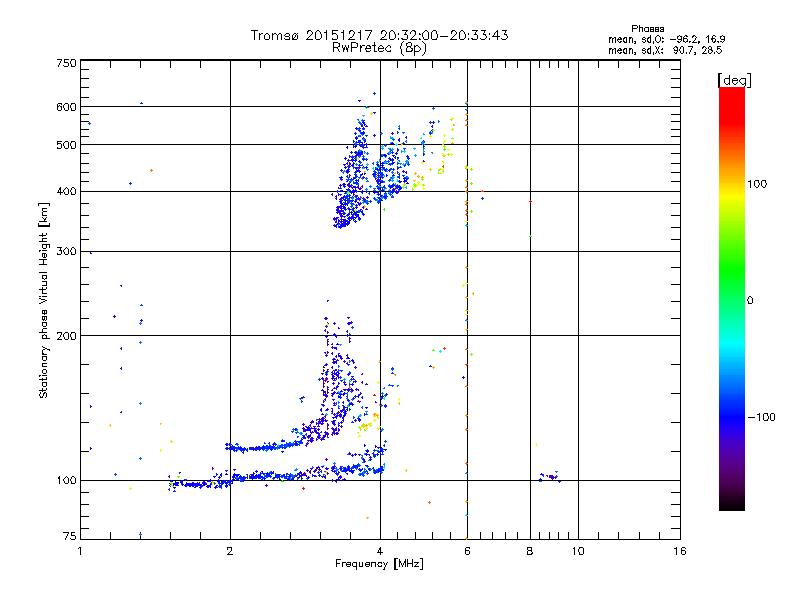Click the '300' y-axis tick label

coord(66,252)
